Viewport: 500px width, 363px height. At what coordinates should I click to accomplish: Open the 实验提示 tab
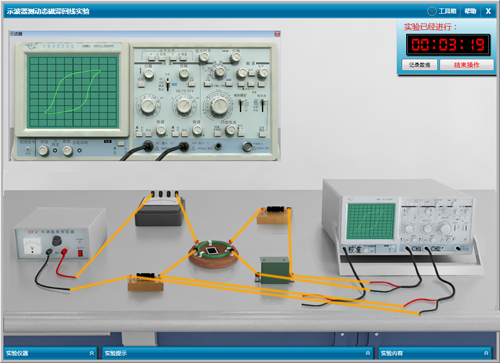237,353
